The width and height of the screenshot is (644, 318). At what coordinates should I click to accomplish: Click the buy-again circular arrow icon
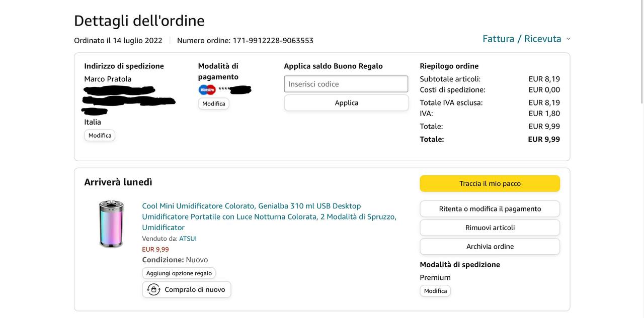pos(153,290)
